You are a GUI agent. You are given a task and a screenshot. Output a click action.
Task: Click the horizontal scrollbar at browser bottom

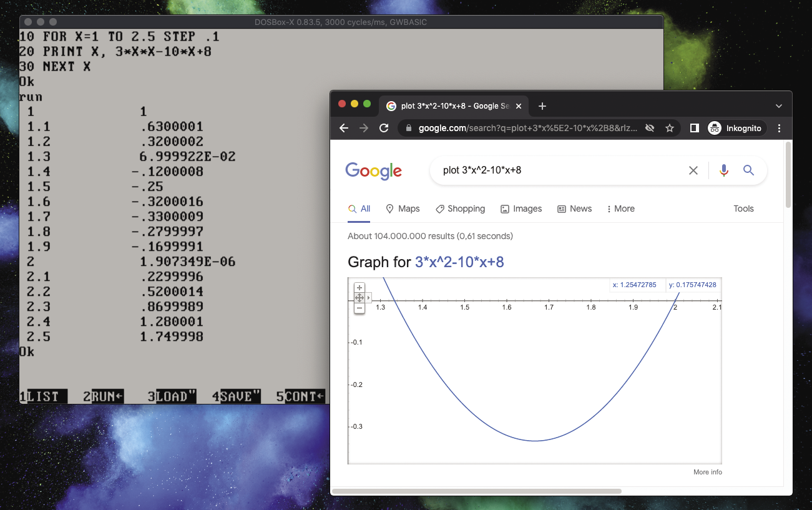(477, 491)
